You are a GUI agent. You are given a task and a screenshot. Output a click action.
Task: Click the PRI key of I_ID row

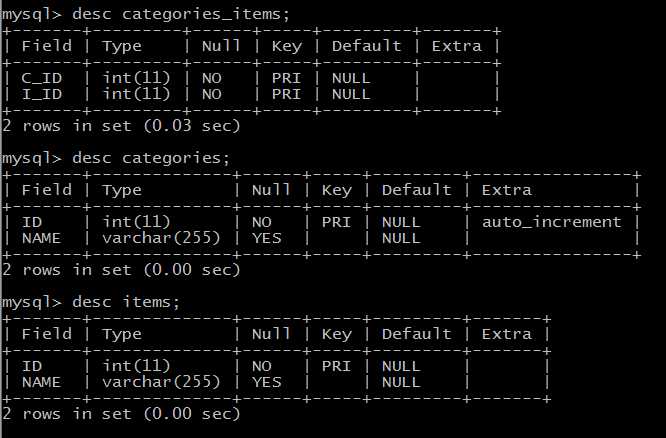tap(286, 94)
